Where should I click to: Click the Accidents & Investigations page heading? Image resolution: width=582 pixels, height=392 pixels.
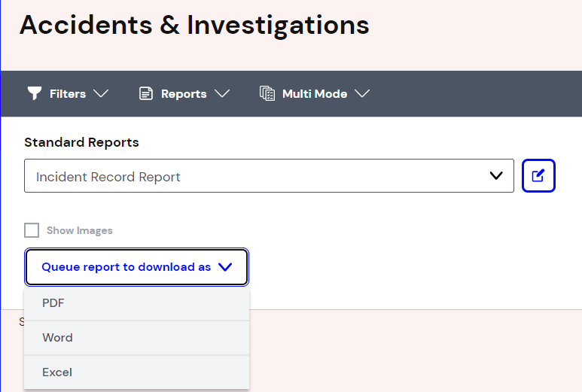(x=194, y=26)
